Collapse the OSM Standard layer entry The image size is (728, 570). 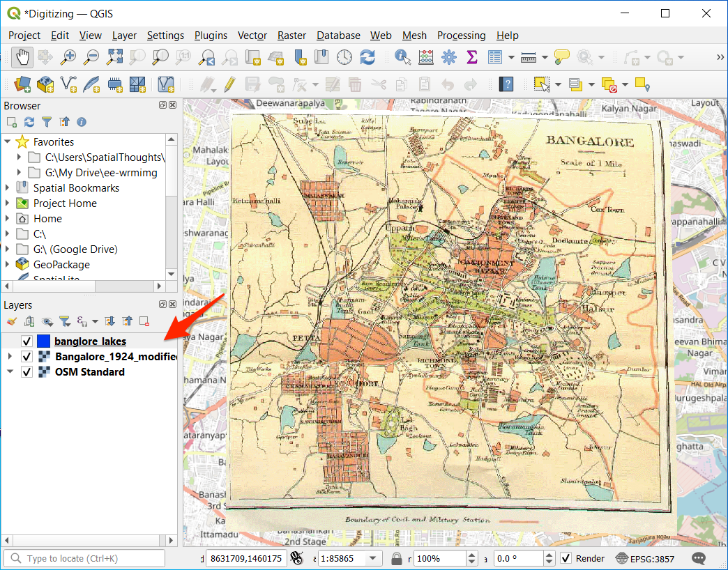click(x=10, y=372)
